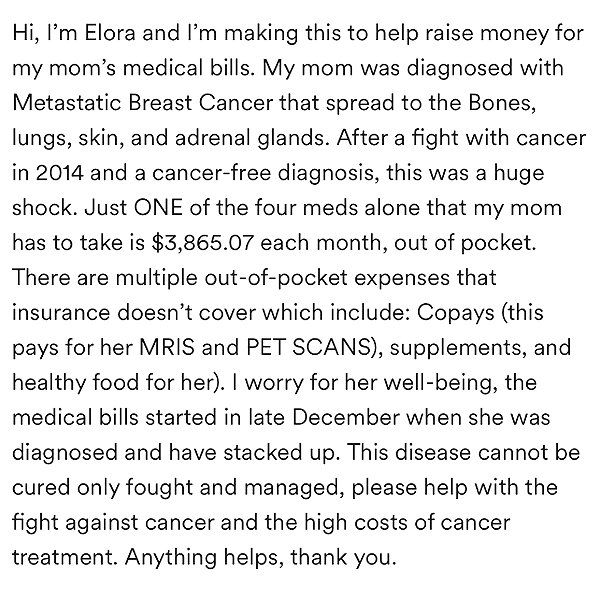
Task: Click the name "Elora" in the first line
Action: pos(110,33)
